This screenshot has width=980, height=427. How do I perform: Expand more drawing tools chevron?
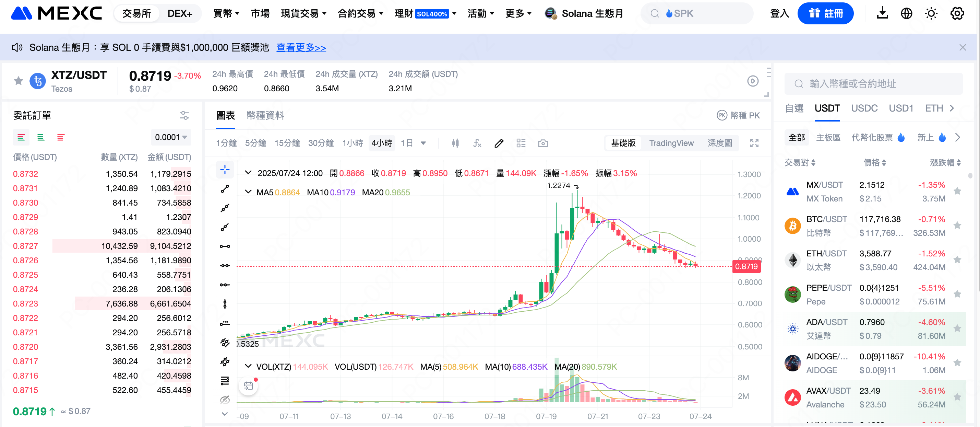click(225, 414)
